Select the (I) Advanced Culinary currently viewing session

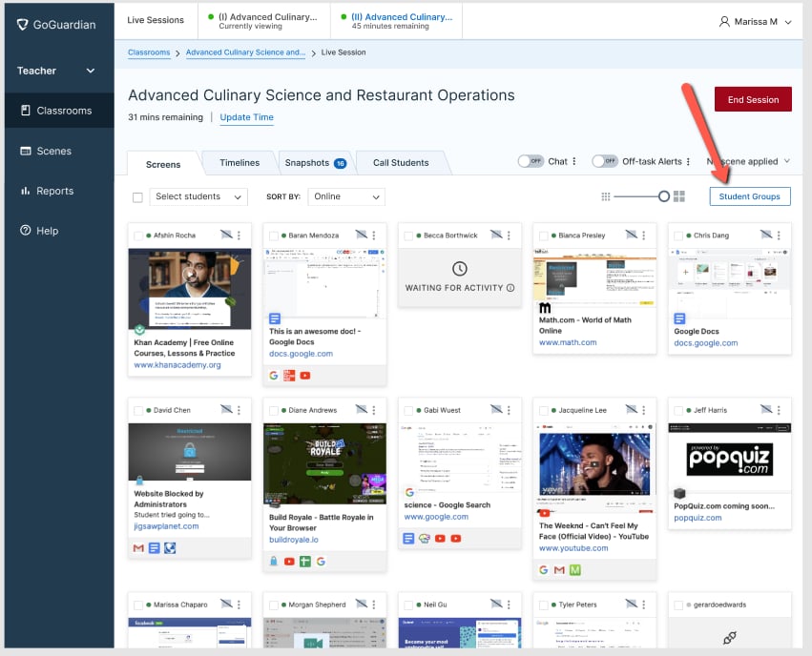[263, 21]
